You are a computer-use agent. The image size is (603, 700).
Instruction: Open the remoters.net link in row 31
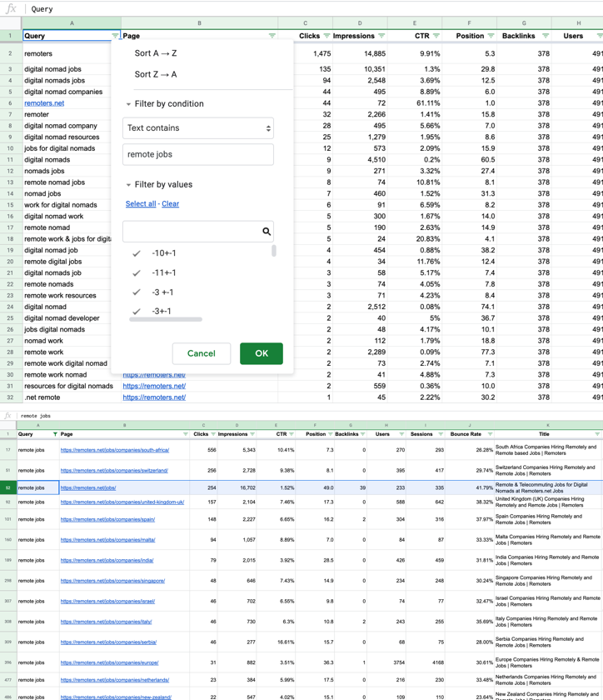point(154,386)
